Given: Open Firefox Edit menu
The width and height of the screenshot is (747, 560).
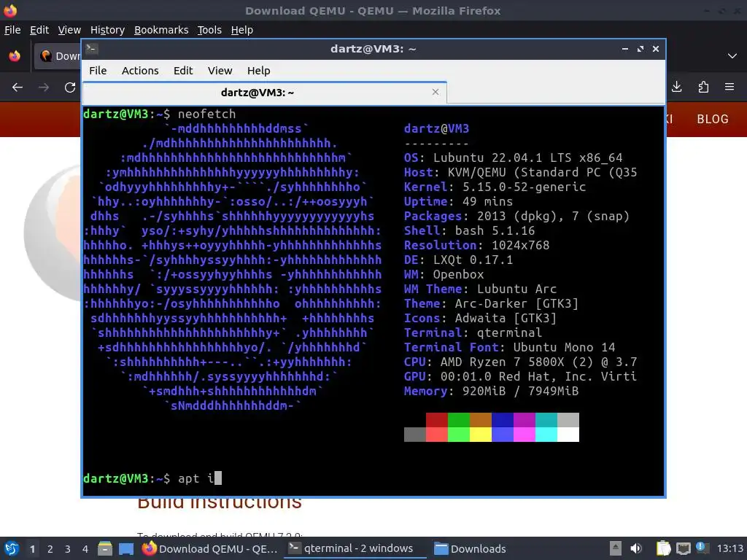Looking at the screenshot, I should (x=39, y=30).
